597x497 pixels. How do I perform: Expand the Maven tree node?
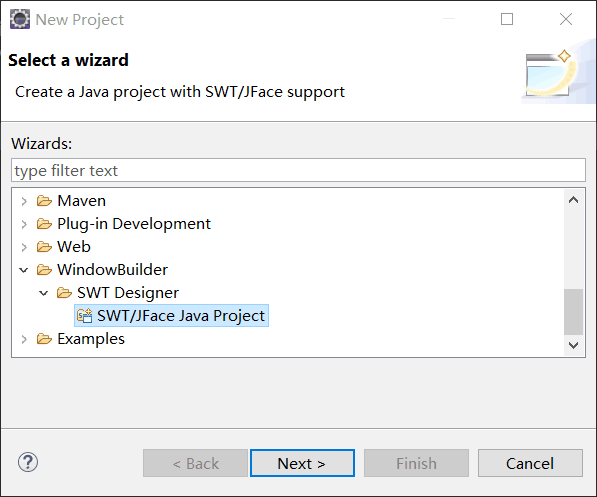click(x=24, y=201)
